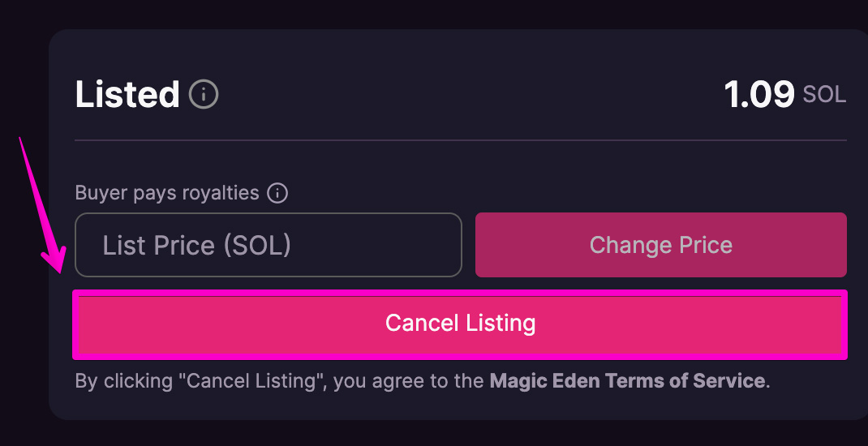Click the words "you agree to the"

[x=410, y=380]
